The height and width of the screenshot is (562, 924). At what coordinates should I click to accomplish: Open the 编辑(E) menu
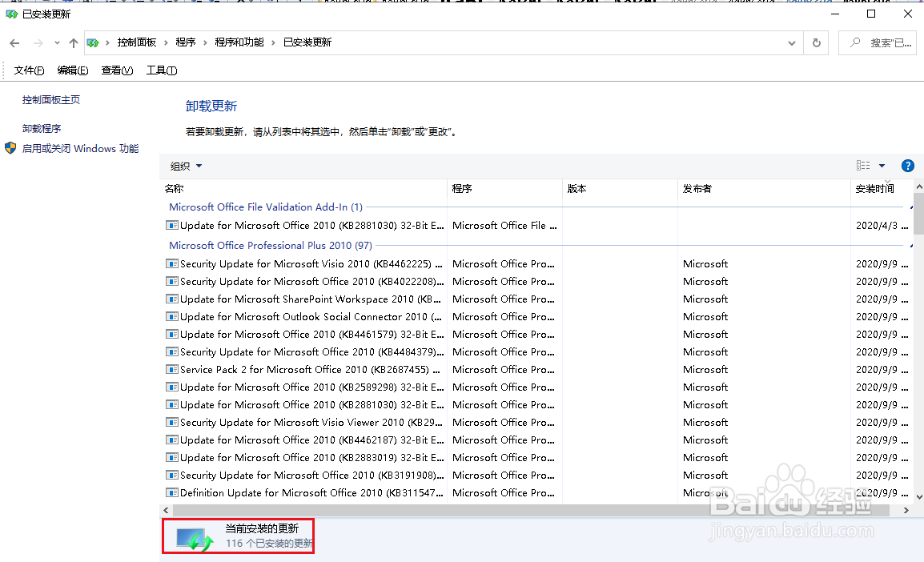73,70
